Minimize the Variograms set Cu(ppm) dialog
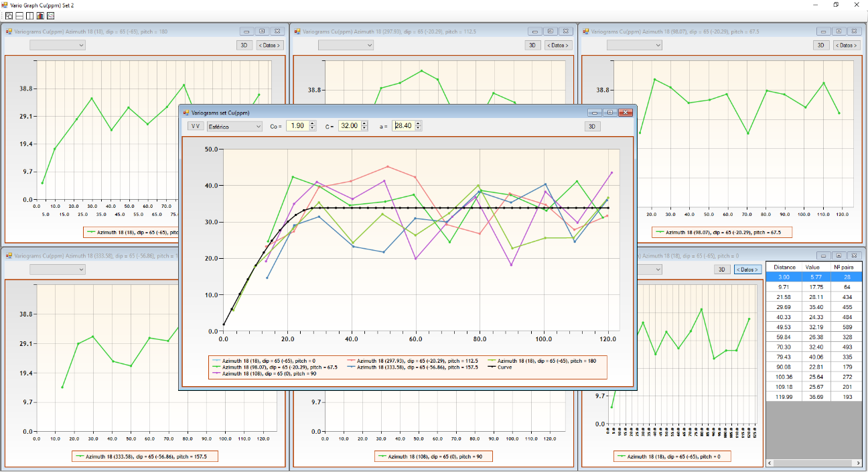868x472 pixels. (594, 113)
